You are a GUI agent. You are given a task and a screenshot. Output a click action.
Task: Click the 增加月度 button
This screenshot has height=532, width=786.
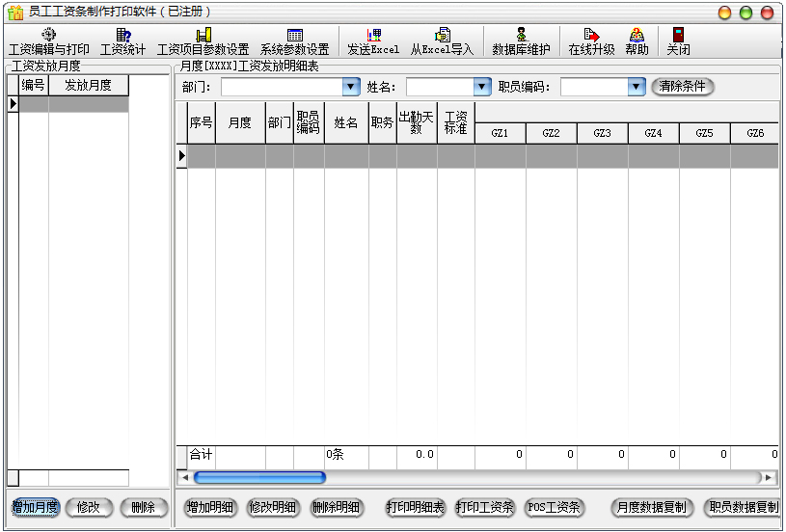[35, 507]
